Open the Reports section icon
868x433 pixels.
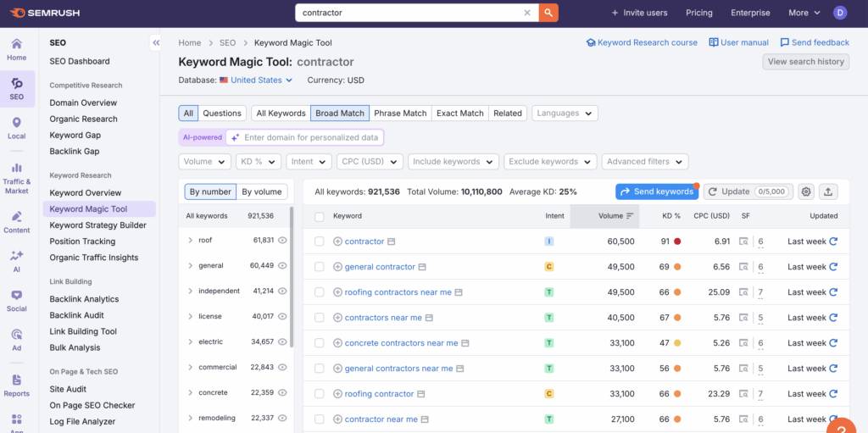(17, 386)
